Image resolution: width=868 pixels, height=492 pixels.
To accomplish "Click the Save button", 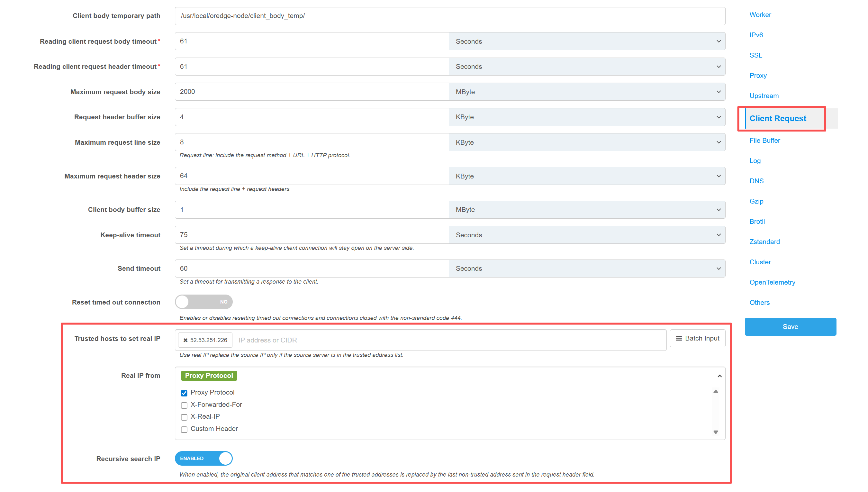I will tap(790, 326).
